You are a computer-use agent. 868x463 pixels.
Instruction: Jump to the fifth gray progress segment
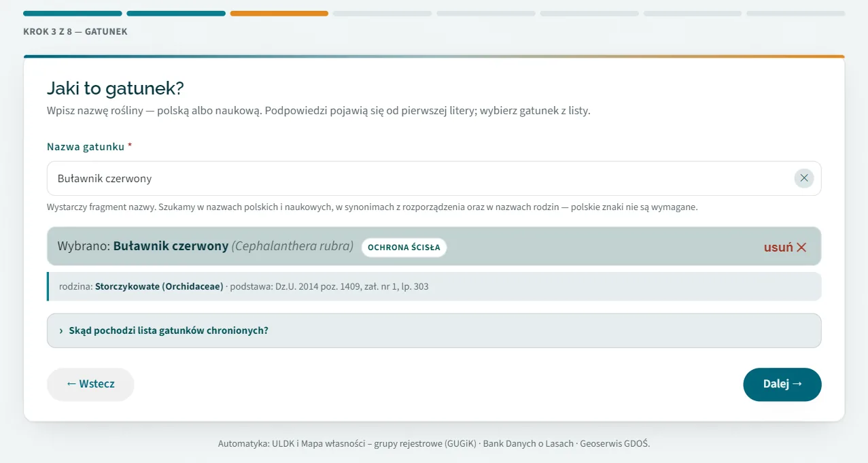click(486, 13)
